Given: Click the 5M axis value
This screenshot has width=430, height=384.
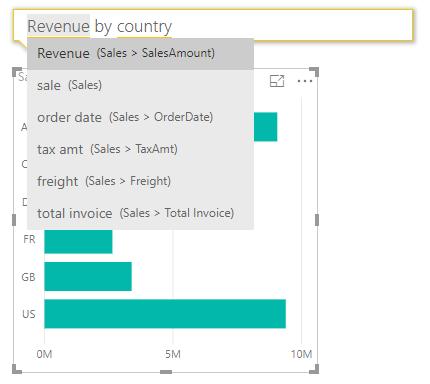Looking at the screenshot, I should [173, 354].
